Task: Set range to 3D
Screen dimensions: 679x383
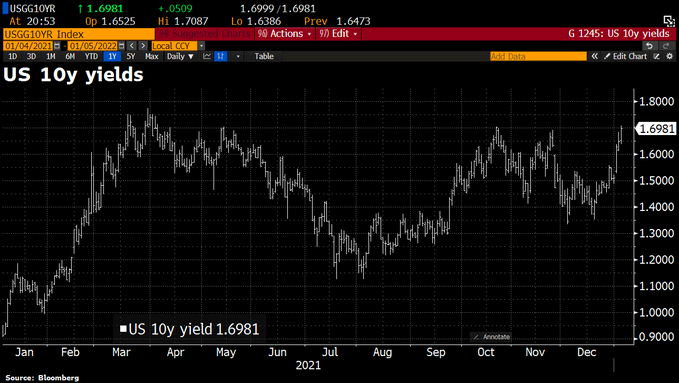Action: [31, 56]
